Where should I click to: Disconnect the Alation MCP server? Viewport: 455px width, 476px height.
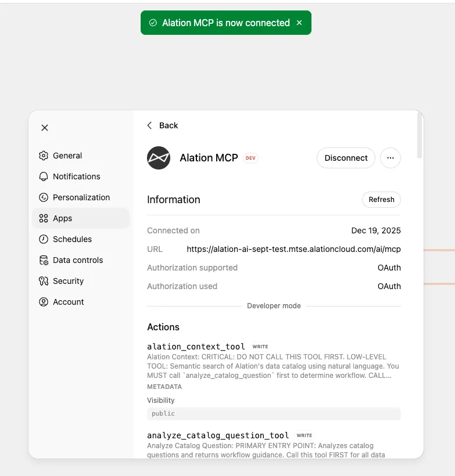click(x=346, y=158)
